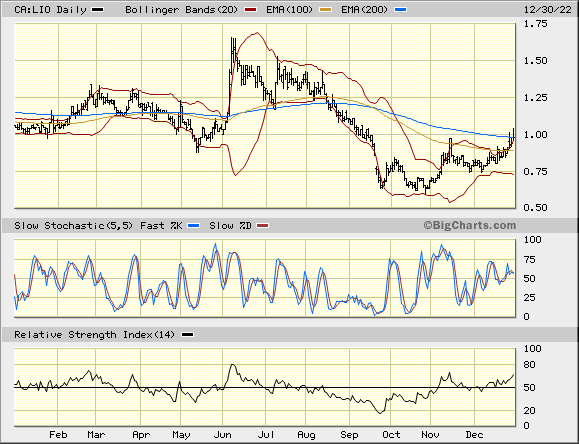Viewport: 579px width, 444px height.
Task: Click the red Bollinger Bands legend swatch
Action: 251,10
